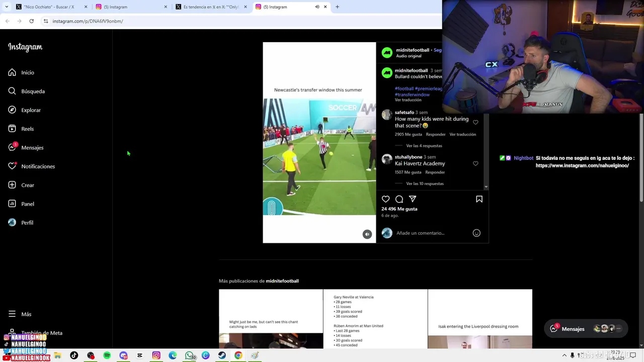The image size is (644, 362).
Task: Open TikTok from the taskbar
Action: click(74, 355)
